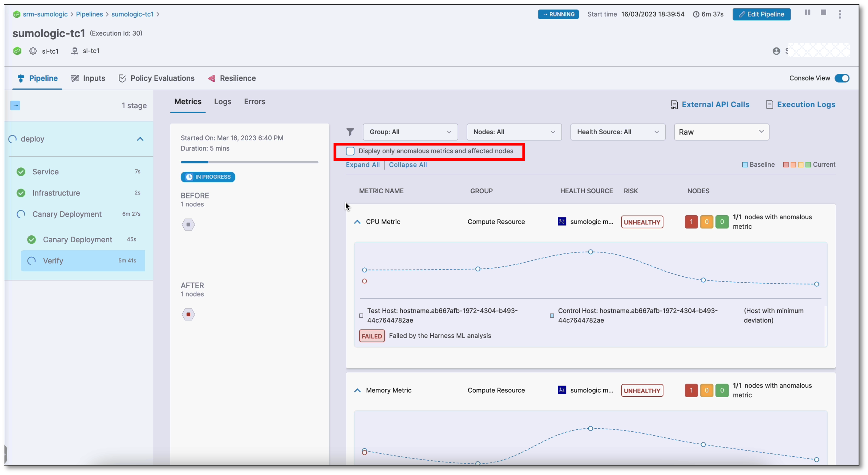Screen dimensions: 868x475
Task: Click the clock icon beside 6m 37s
Action: pyautogui.click(x=696, y=15)
